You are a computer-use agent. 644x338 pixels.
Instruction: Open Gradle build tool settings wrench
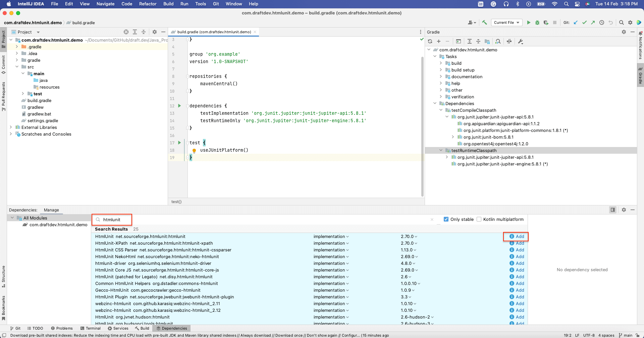coord(521,41)
